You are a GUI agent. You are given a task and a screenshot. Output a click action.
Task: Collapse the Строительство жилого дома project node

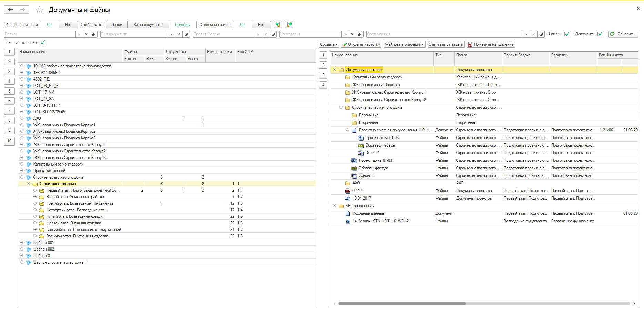22,177
